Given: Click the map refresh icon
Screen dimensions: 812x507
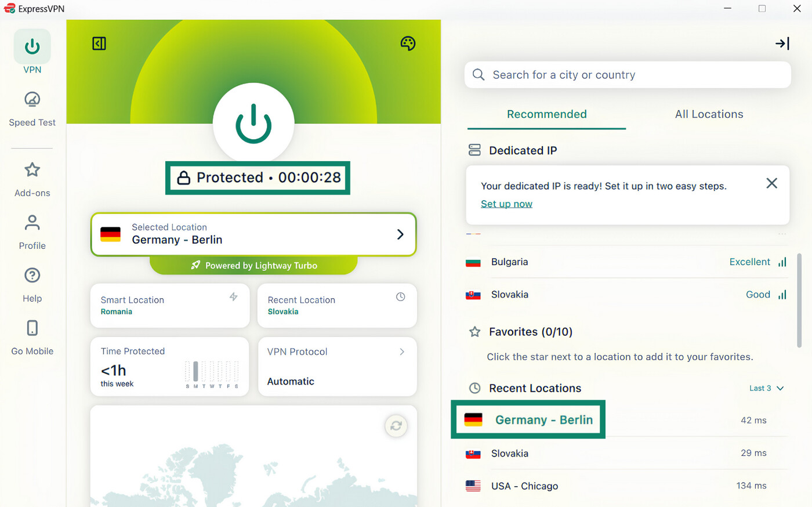Looking at the screenshot, I should coord(396,426).
